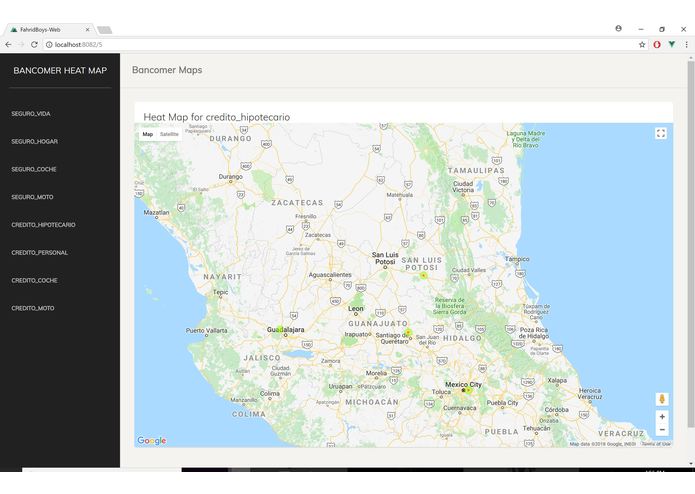Screen dimensions: 695x494
Task: Open SEGURO_HOGAR heat map
Action: coord(35,141)
